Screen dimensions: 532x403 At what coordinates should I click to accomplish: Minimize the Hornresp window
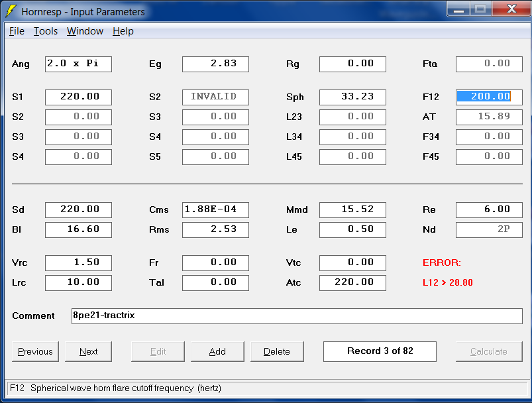458,9
